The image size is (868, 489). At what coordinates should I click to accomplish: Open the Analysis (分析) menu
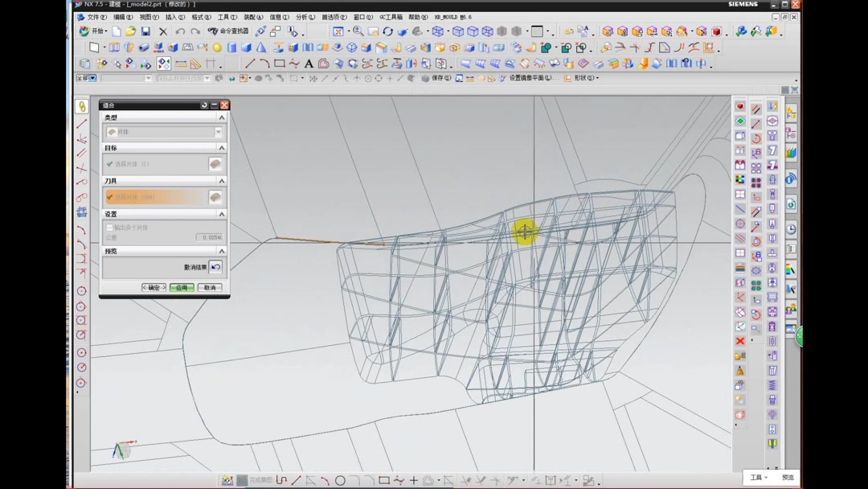[305, 17]
